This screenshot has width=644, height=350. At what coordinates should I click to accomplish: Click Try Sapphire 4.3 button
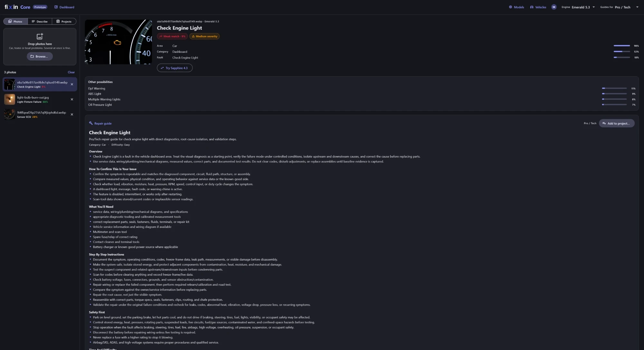[x=175, y=68]
